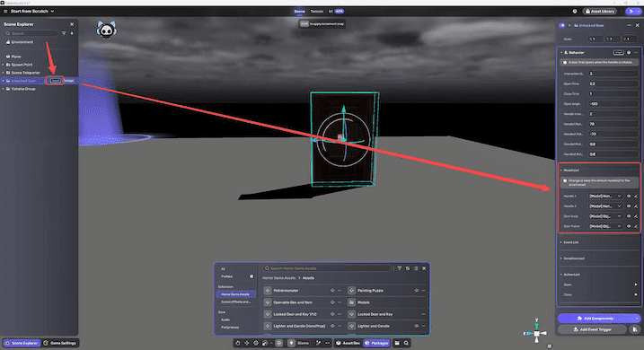Toggle visibility eye for Handle 1 model

[629, 197]
